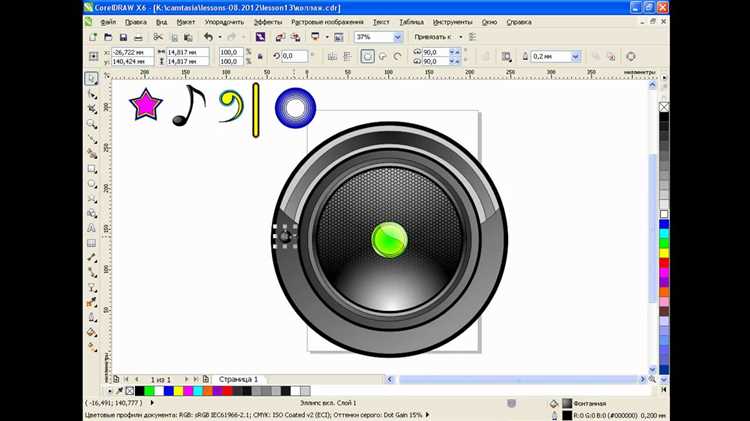Screen dimensions: 750x421
Task: Select the Crop tool
Action: (92, 109)
